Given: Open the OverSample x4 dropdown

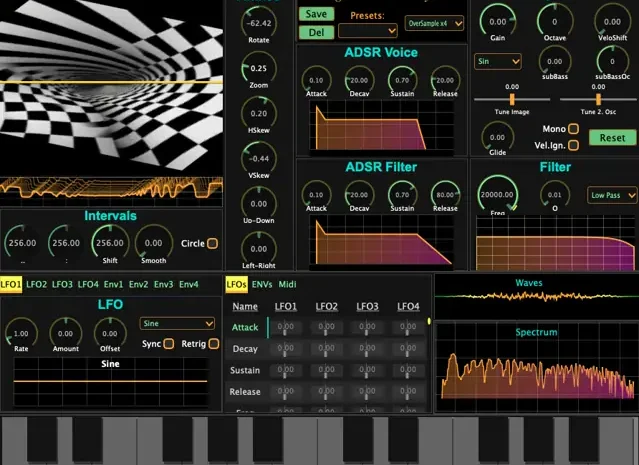Looking at the screenshot, I should point(434,23).
